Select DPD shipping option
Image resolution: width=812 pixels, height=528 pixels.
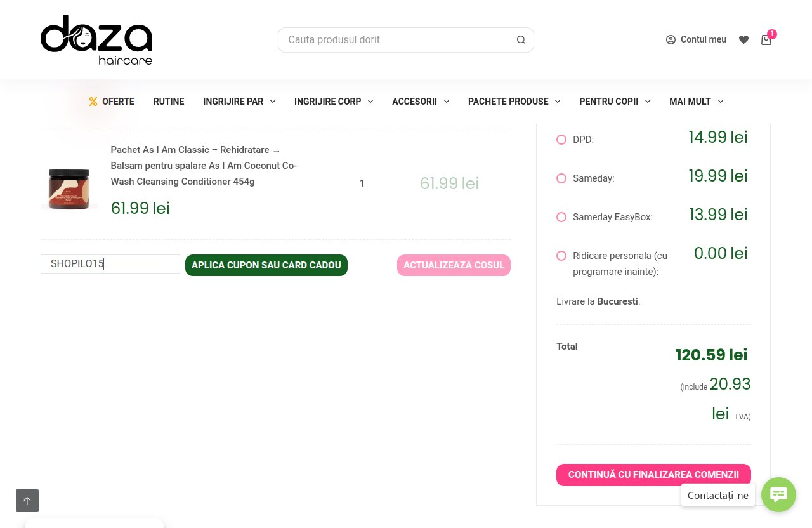click(561, 140)
